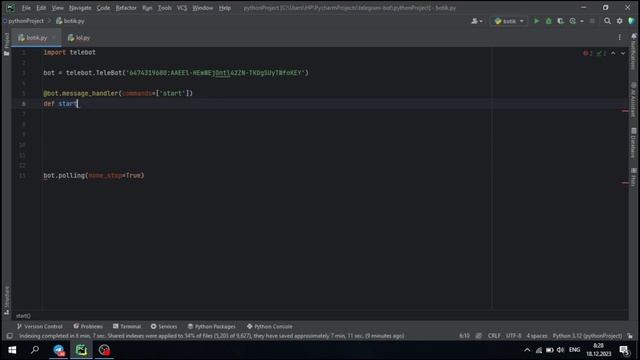Jump to previous highlighted error arrow
640x360 pixels.
[613, 53]
